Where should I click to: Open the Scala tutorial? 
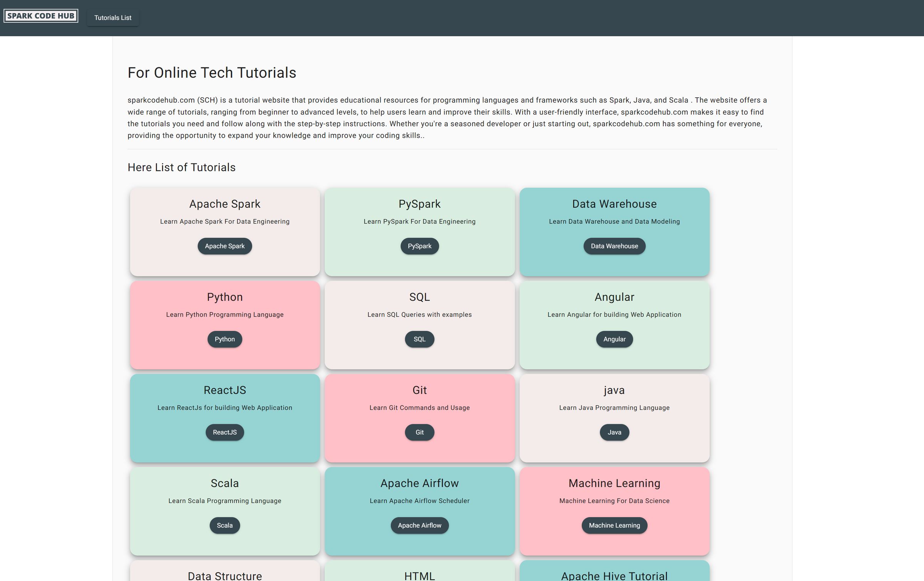click(x=224, y=525)
